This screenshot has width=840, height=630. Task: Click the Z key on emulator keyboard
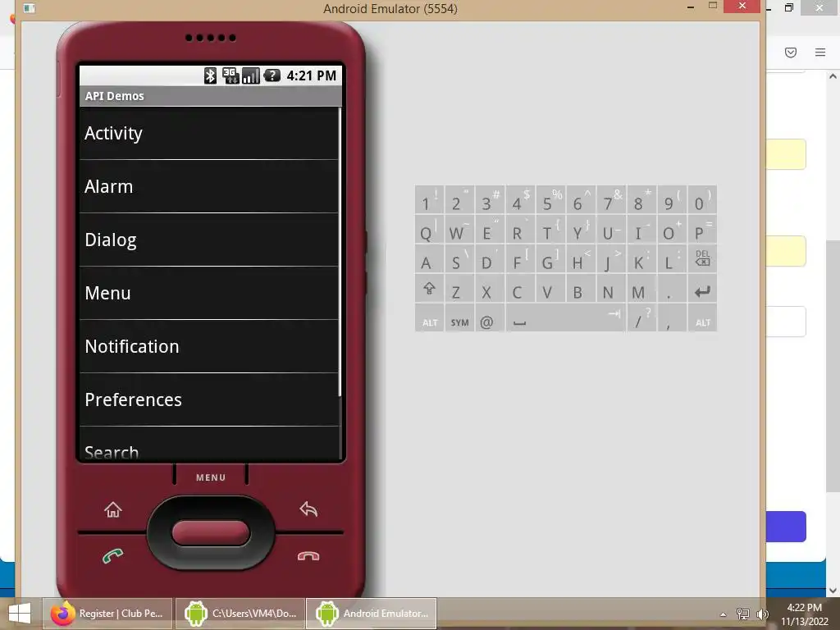pyautogui.click(x=459, y=290)
